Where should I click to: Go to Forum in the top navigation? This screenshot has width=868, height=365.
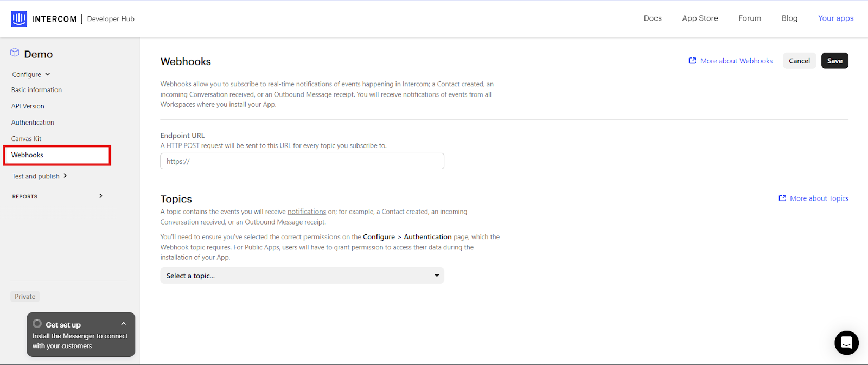(750, 18)
